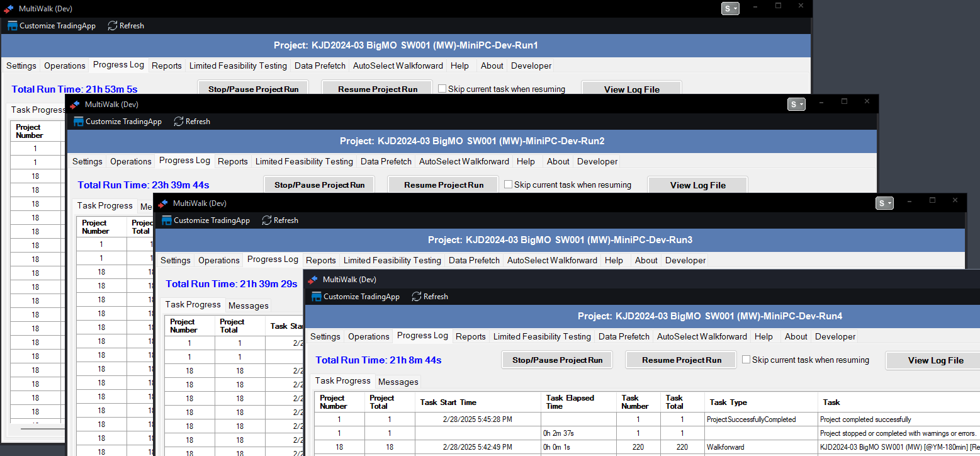The height and width of the screenshot is (456, 980).
Task: Refresh the Run3 project window
Action: tap(267, 220)
